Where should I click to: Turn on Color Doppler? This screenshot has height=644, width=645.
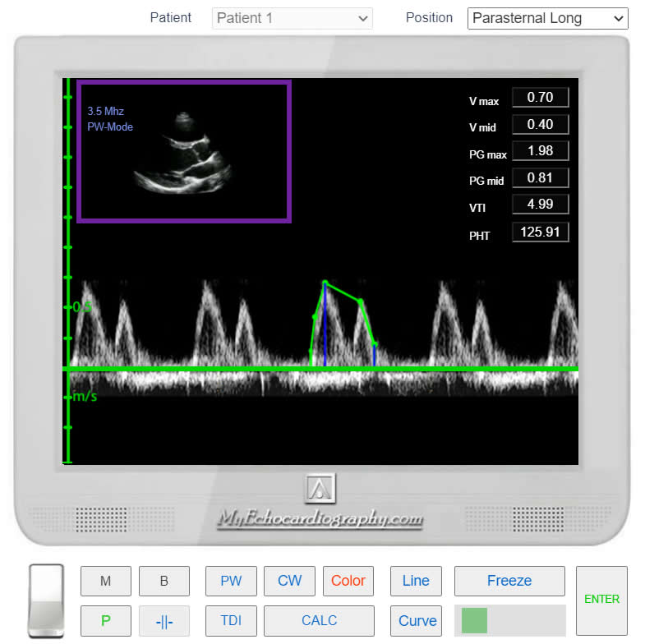(348, 581)
